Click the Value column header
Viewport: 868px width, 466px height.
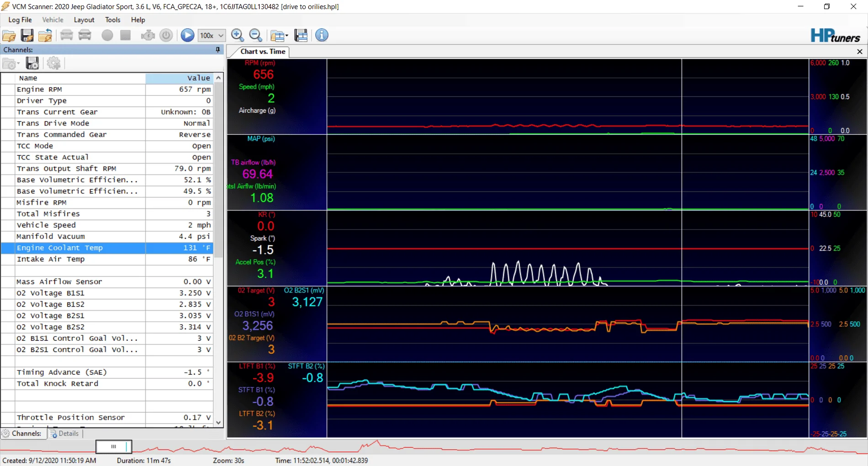coord(180,78)
